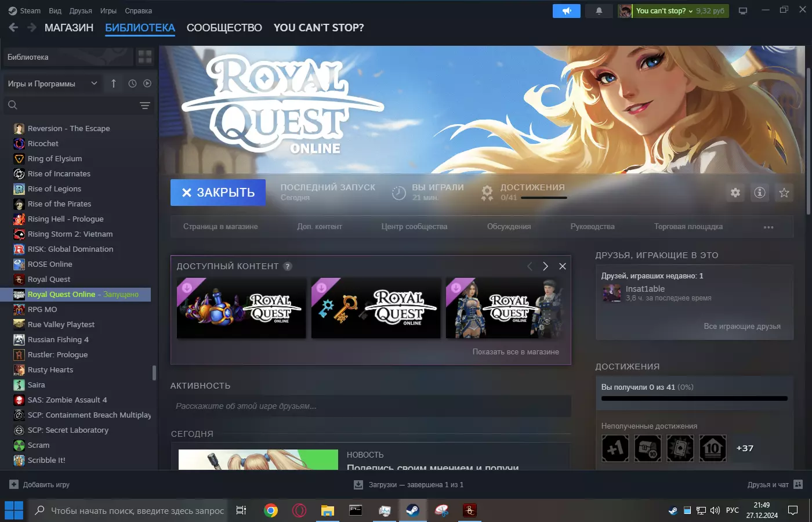Click the forward navigation arrow
This screenshot has height=522, width=812.
[x=32, y=27]
